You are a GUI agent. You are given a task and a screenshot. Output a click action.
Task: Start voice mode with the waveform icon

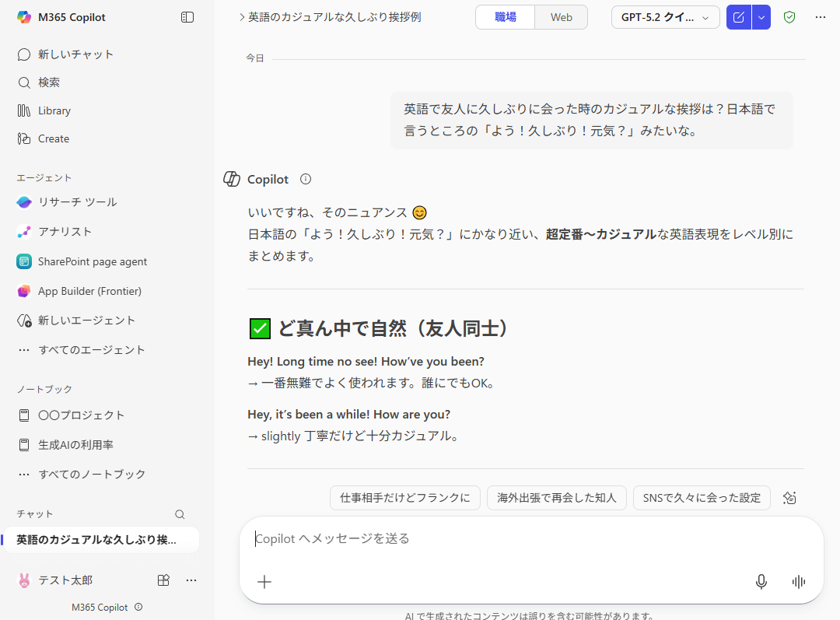click(798, 581)
